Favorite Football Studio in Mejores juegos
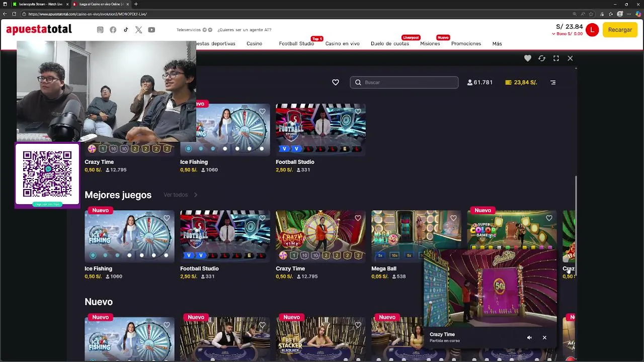 [262, 218]
